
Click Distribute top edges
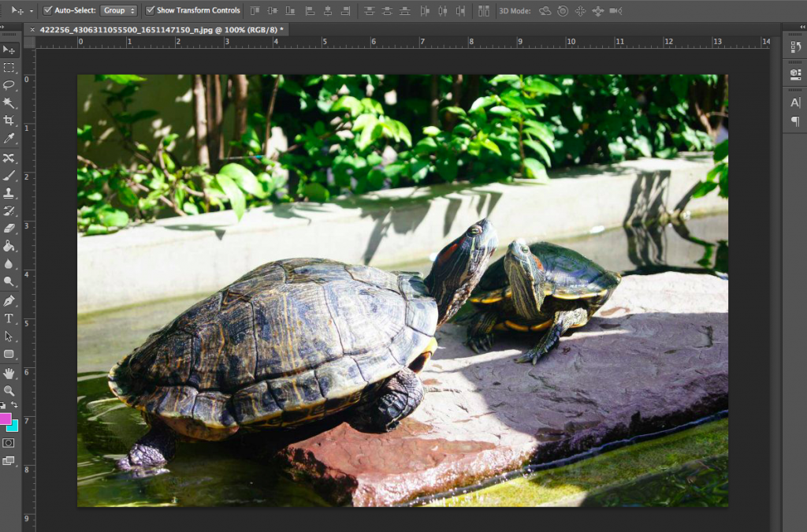pos(369,11)
